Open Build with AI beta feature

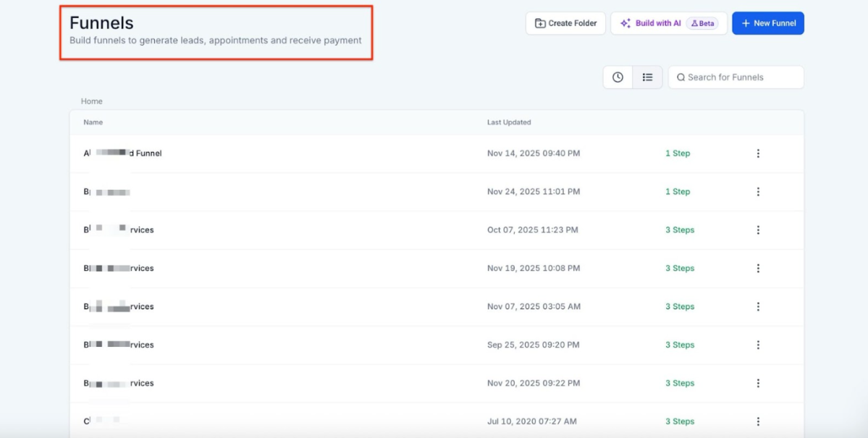point(668,23)
